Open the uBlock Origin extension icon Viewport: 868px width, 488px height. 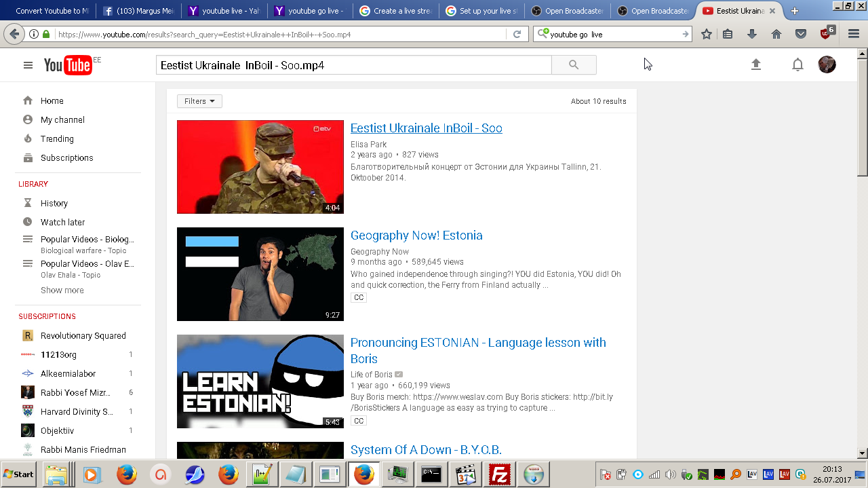[827, 33]
